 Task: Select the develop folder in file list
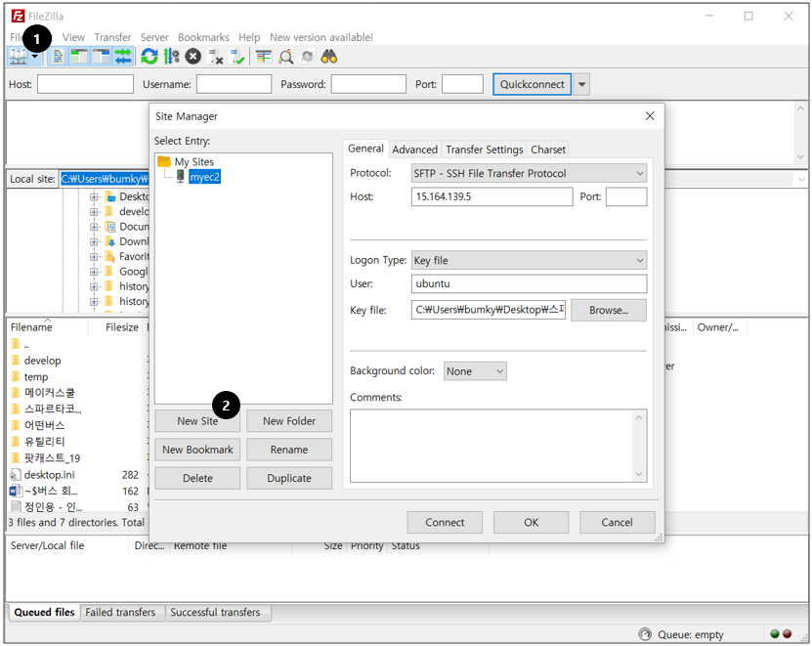pyautogui.click(x=42, y=361)
